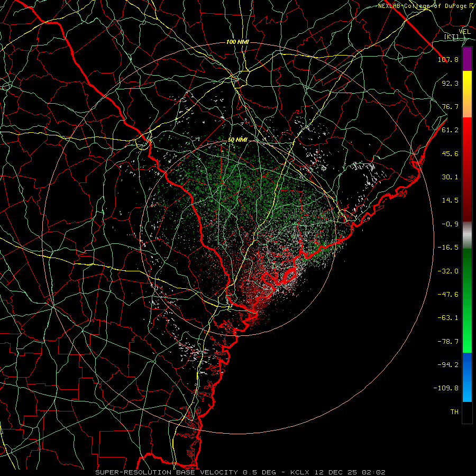
Task: Click the 107.8 velocity scale value
Action: click(x=448, y=59)
